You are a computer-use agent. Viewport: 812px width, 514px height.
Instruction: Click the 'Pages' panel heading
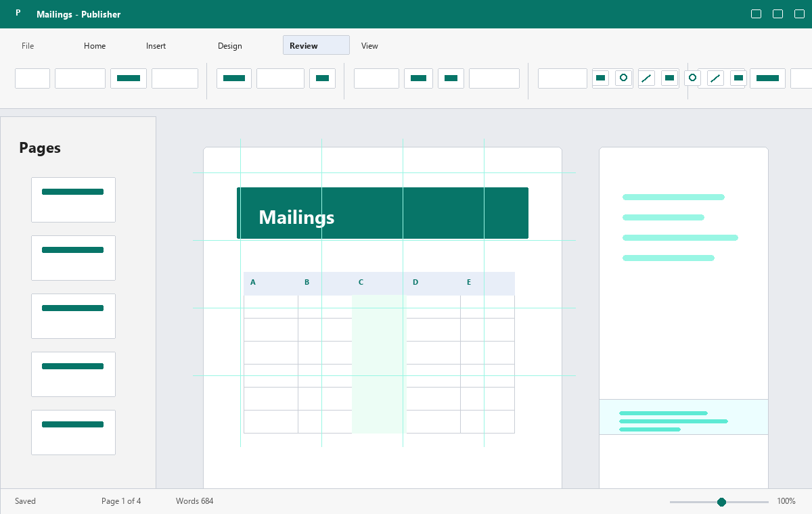[x=40, y=148]
